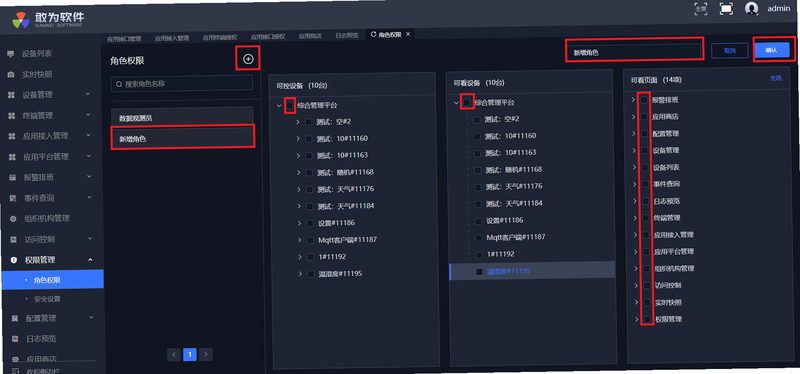Click the 组织机构管理 sidebar icon
This screenshot has height=374, width=800.
click(x=13, y=219)
